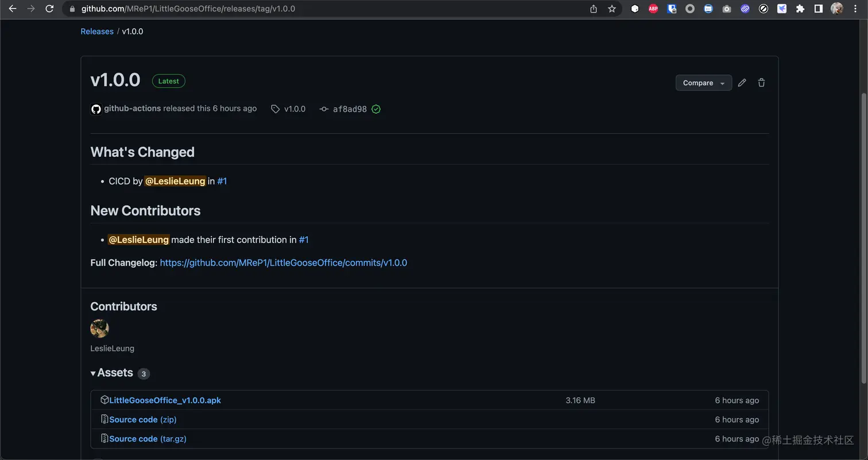Click the tag icon next to v1.0.0
This screenshot has width=868, height=460.
(x=276, y=109)
